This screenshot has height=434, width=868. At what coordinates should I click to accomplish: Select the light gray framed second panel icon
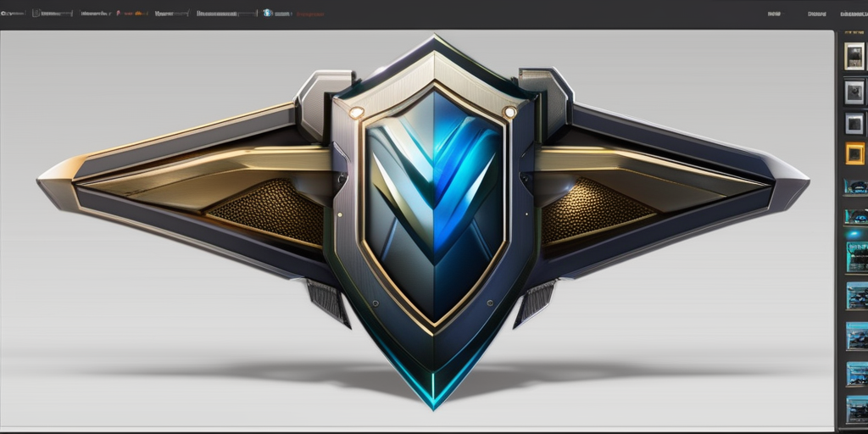[x=854, y=92]
